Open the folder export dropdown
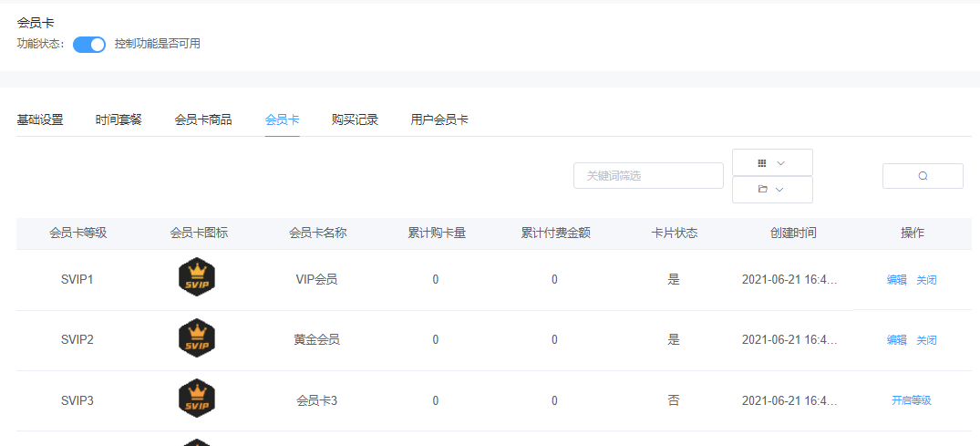Screen dimensions: 980x446 772,190
